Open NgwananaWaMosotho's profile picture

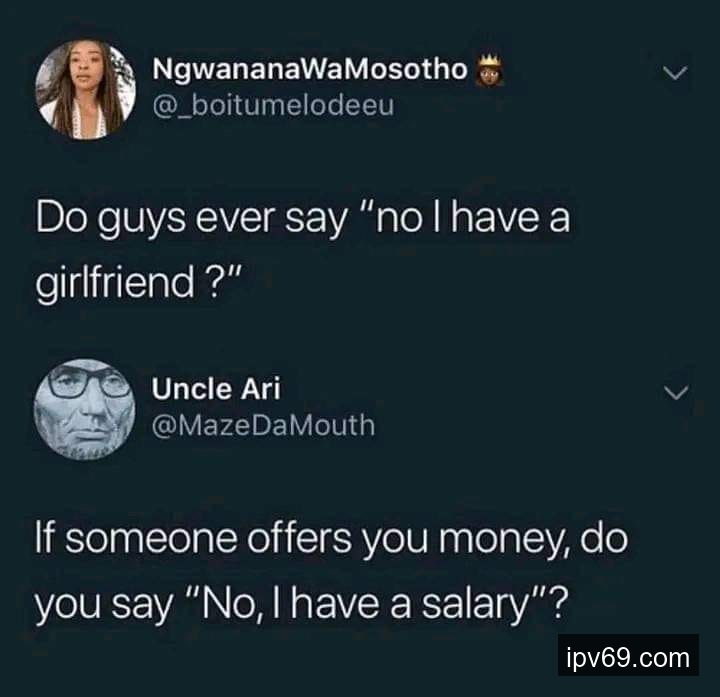pyautogui.click(x=86, y=89)
